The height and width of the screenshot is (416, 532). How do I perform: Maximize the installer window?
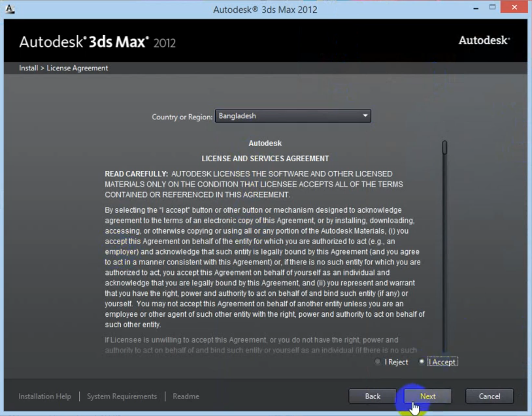(x=493, y=7)
